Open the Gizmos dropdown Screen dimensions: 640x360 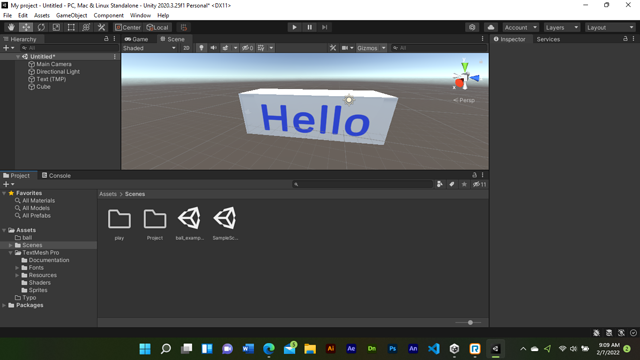point(371,48)
